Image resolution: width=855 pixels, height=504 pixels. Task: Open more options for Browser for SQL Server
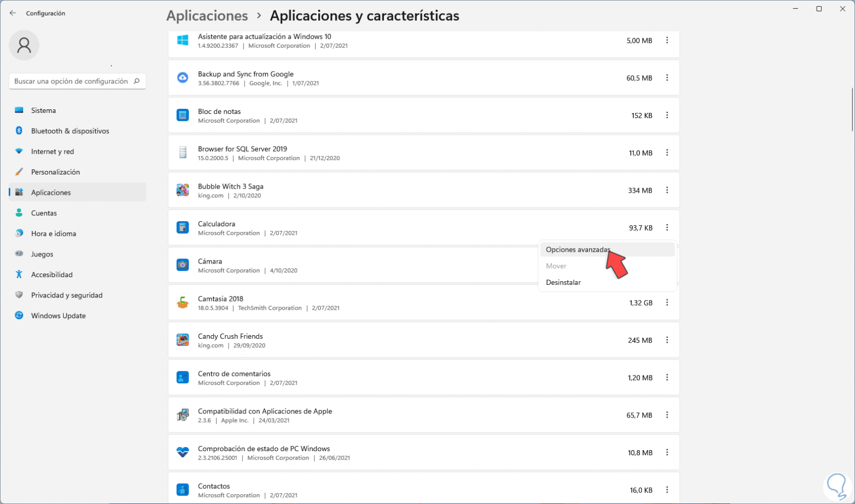tap(667, 153)
